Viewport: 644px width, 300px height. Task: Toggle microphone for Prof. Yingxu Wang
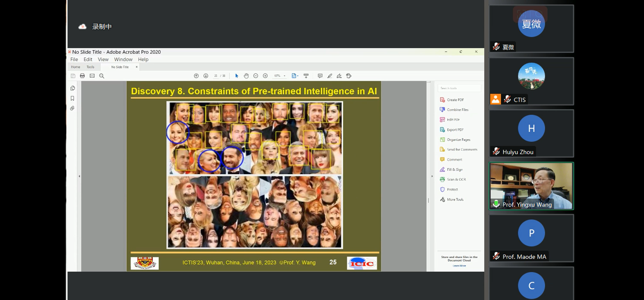point(496,204)
